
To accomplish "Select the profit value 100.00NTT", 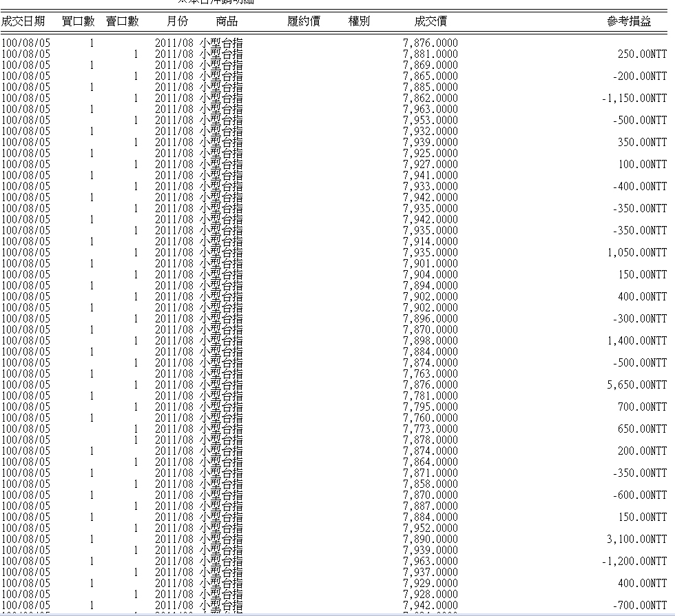I will [x=642, y=165].
